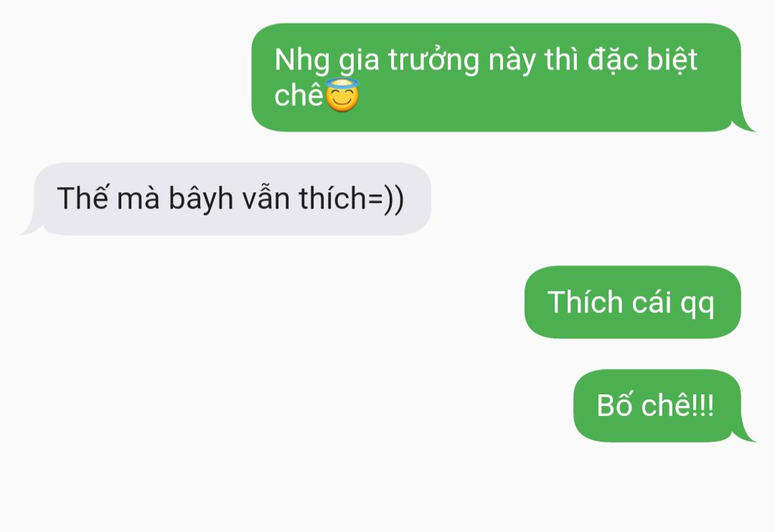This screenshot has width=775, height=532.
Task: Select the 'Nhg gia trưởng này thì đặc biệt chê' message
Action: click(497, 77)
